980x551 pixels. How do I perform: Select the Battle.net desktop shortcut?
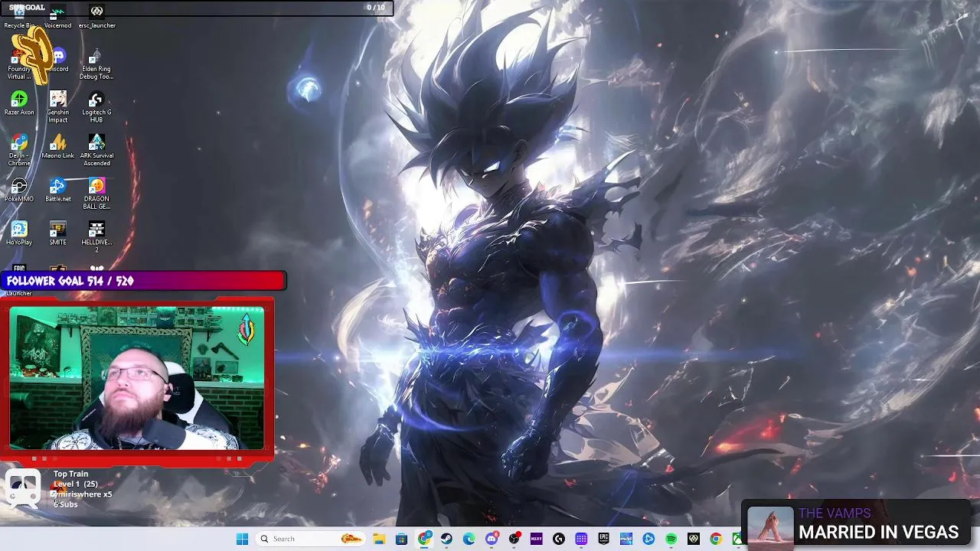point(57,191)
